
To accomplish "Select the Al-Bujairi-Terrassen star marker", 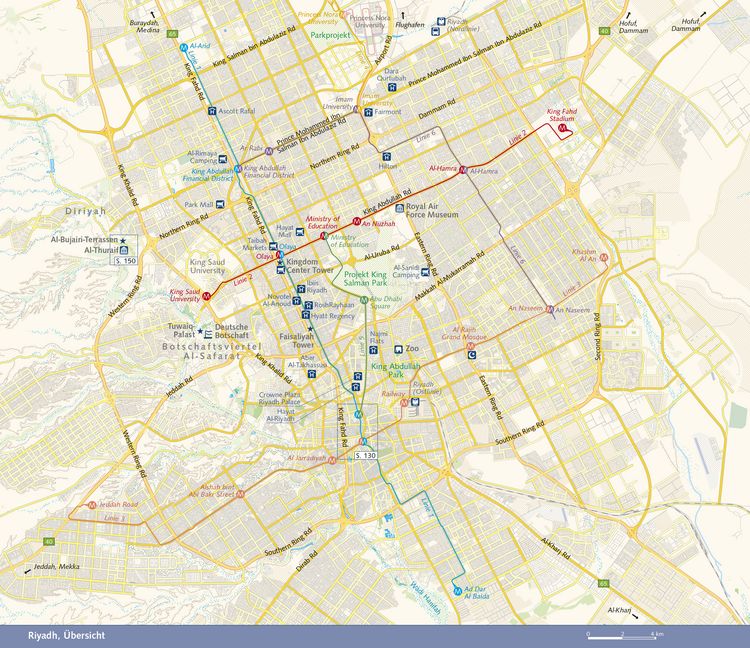I will 123,240.
